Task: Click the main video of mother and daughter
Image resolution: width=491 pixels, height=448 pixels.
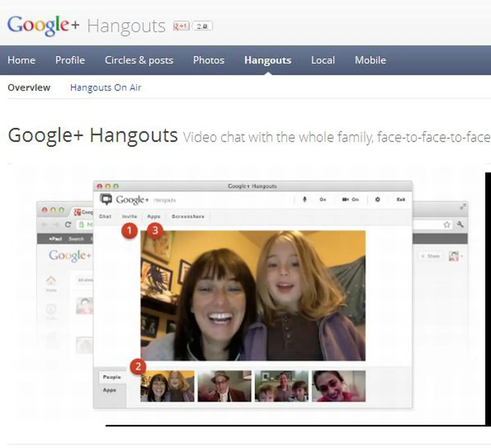Action: 253,295
